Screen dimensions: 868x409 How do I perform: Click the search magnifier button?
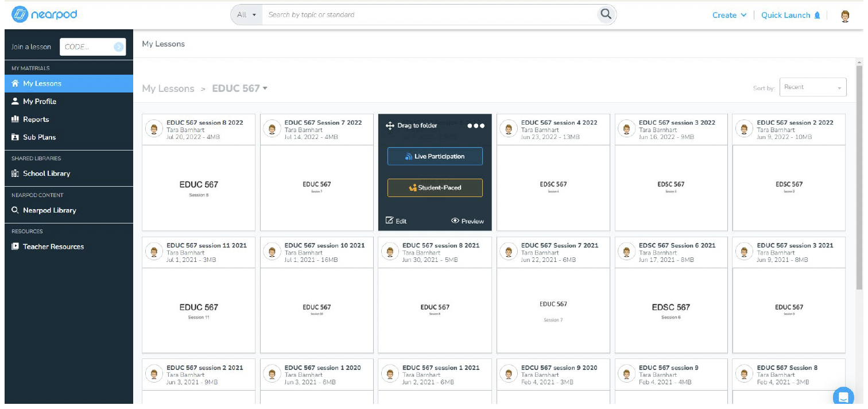(x=605, y=14)
